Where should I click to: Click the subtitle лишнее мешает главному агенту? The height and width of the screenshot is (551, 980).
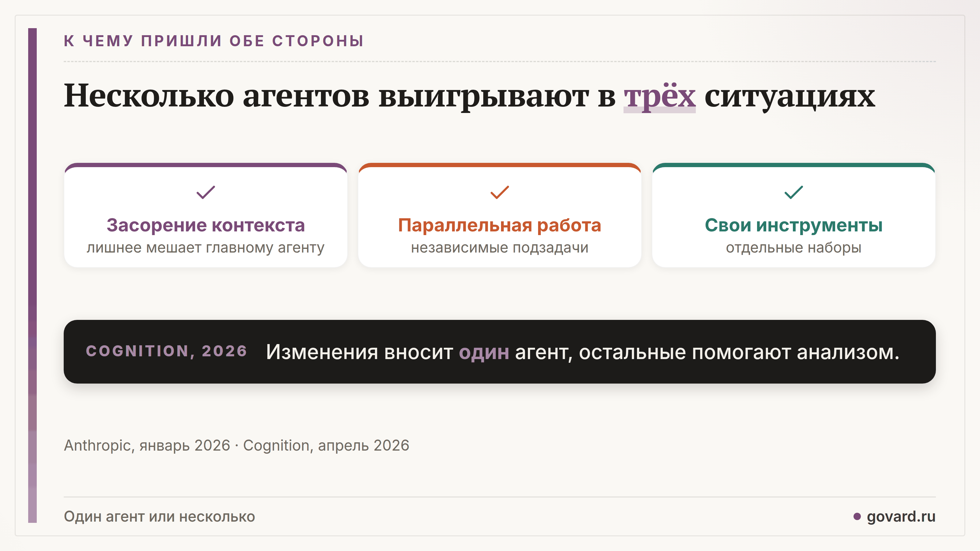coord(206,248)
